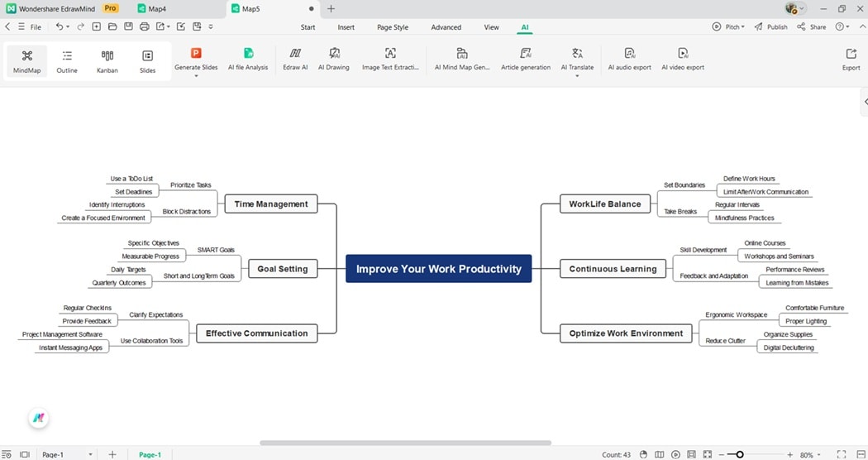
Task: Launch the Edraw AI tool
Action: tap(295, 59)
